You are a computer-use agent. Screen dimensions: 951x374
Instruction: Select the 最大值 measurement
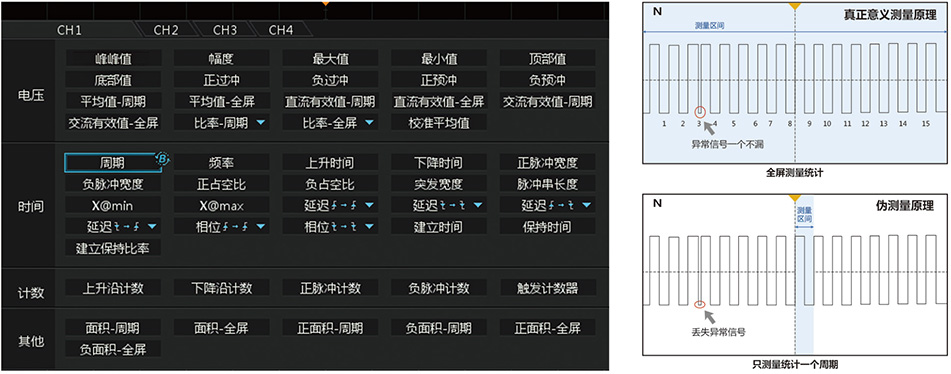331,59
